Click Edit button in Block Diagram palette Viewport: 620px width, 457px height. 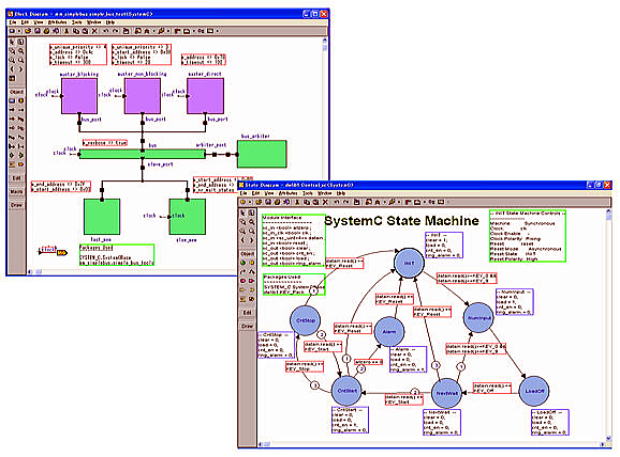(17, 178)
